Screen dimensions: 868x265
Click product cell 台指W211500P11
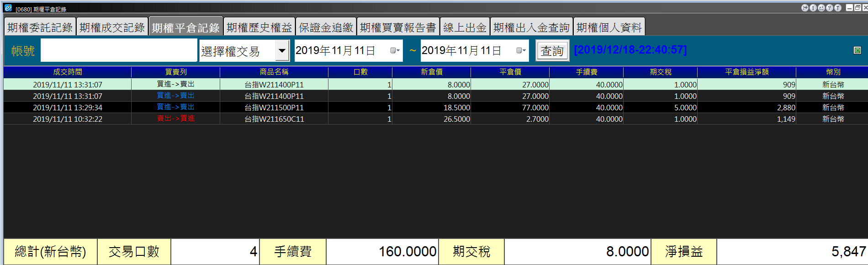pyautogui.click(x=274, y=108)
